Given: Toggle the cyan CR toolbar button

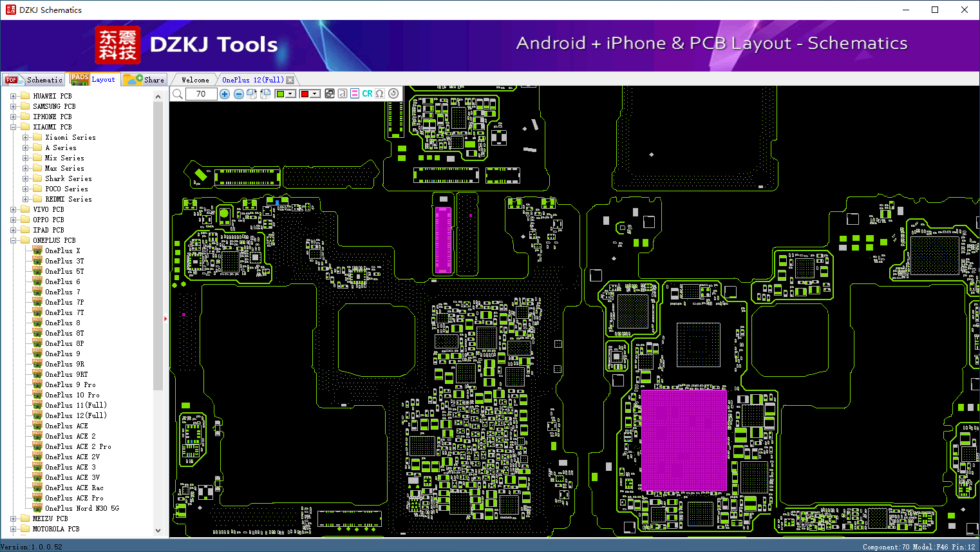Looking at the screenshot, I should [367, 93].
